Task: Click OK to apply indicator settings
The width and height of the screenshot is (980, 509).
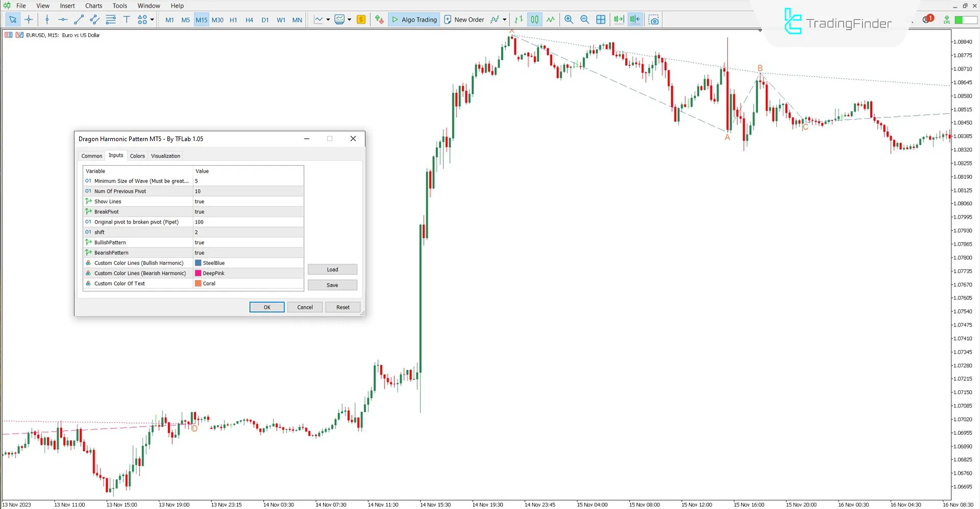Action: coord(267,307)
